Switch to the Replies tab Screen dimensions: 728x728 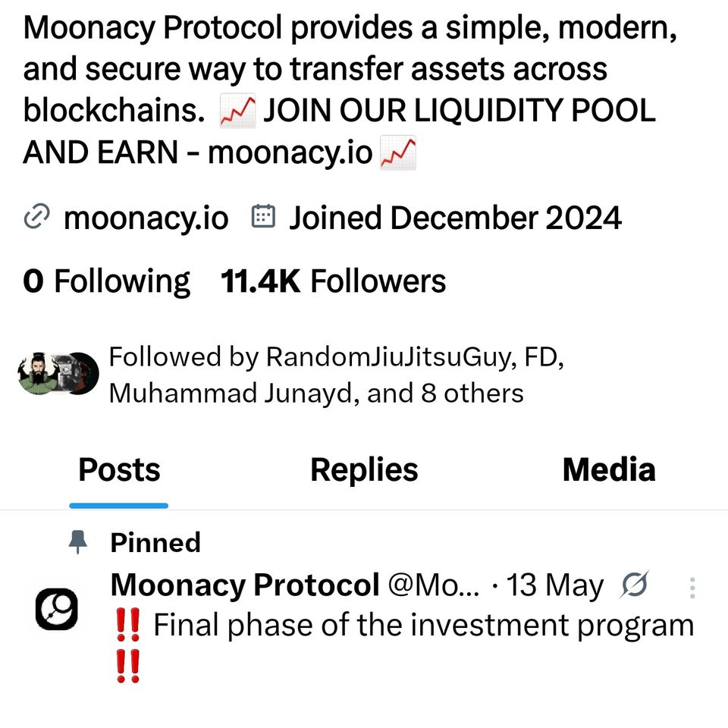(363, 469)
